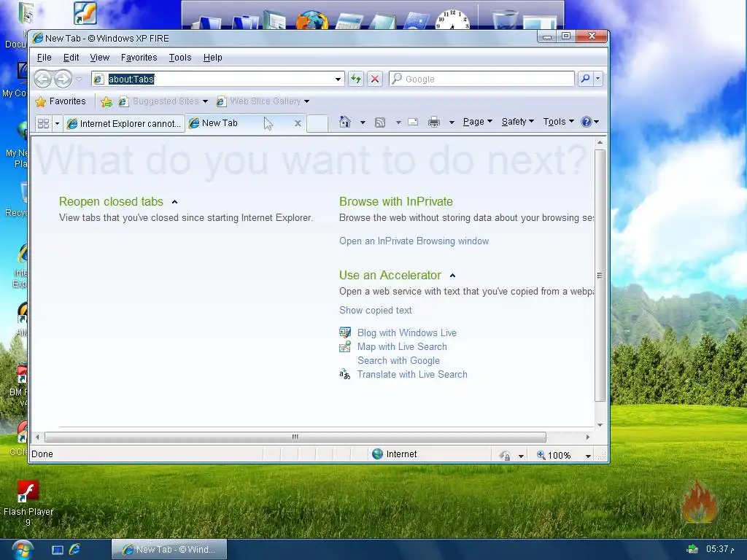Click the Show Desktop quick launch icon
The width and height of the screenshot is (747, 560).
[x=57, y=550]
